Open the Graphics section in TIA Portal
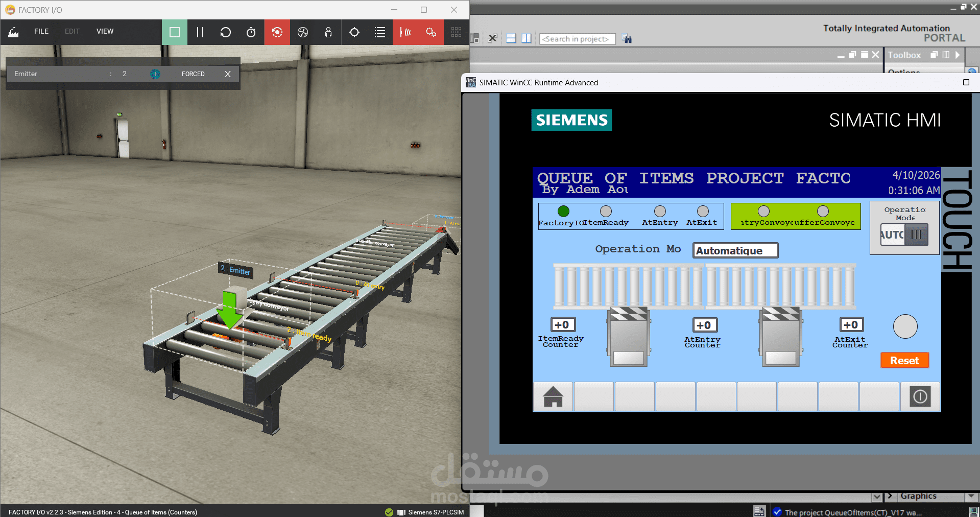Screen dimensions: 980x517 [918, 496]
